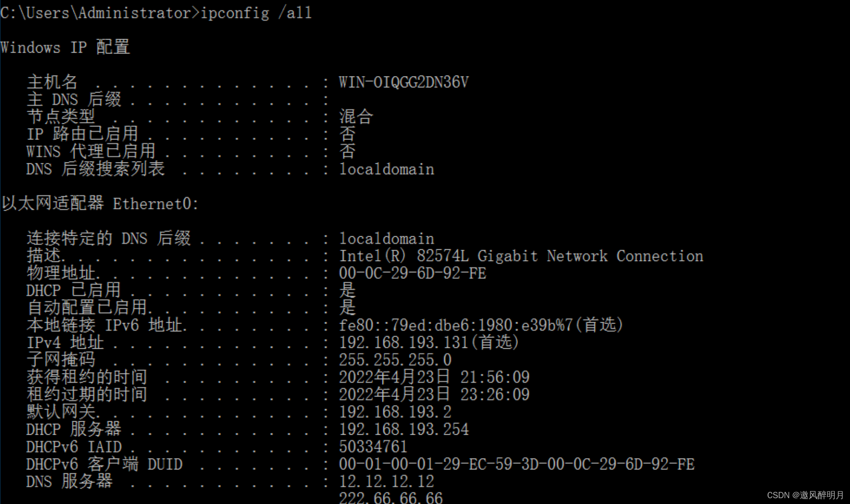Click the DHCP server address 192.168.193.254
850x504 pixels.
404,429
